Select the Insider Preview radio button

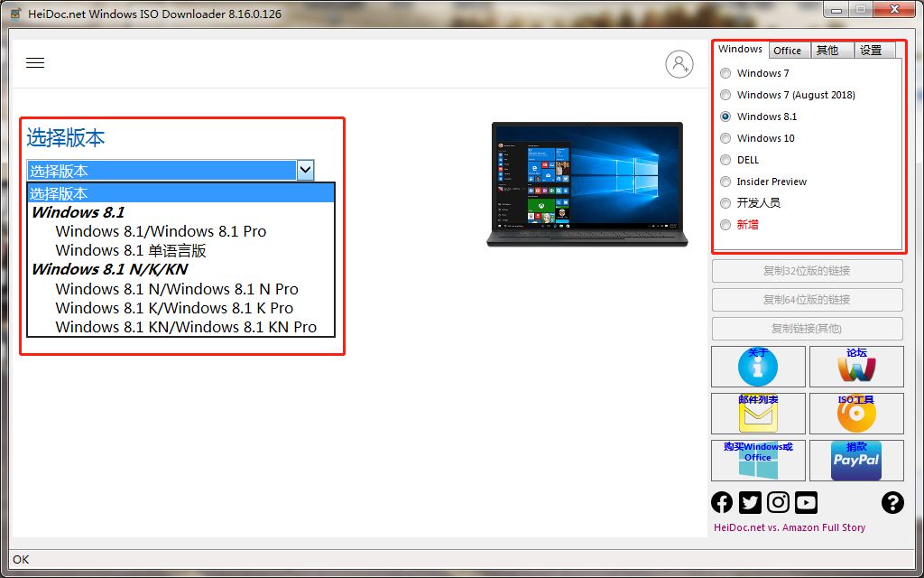click(725, 182)
